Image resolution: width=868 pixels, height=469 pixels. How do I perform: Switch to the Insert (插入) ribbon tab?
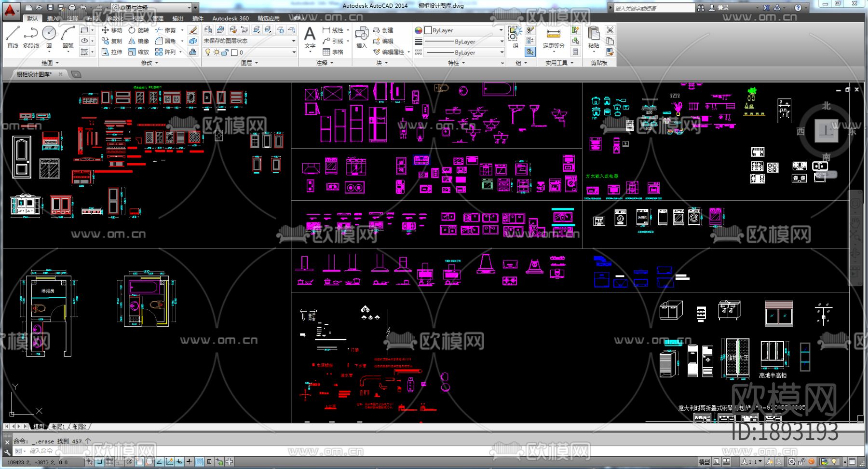click(x=52, y=18)
